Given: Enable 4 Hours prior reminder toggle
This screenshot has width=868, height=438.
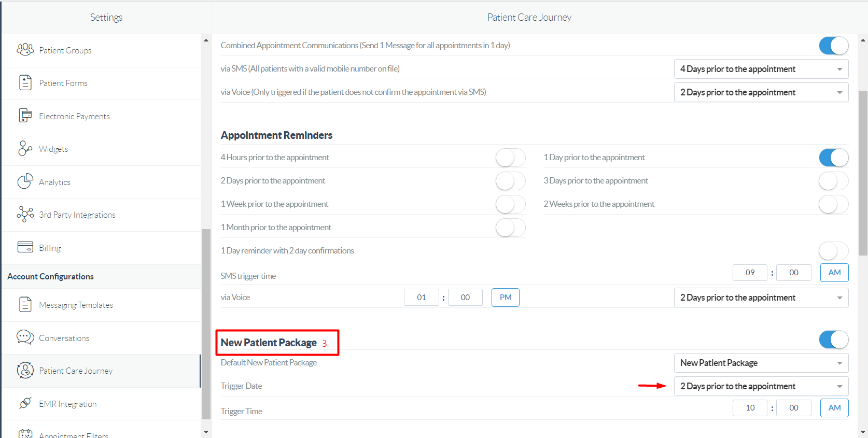Looking at the screenshot, I should (510, 158).
